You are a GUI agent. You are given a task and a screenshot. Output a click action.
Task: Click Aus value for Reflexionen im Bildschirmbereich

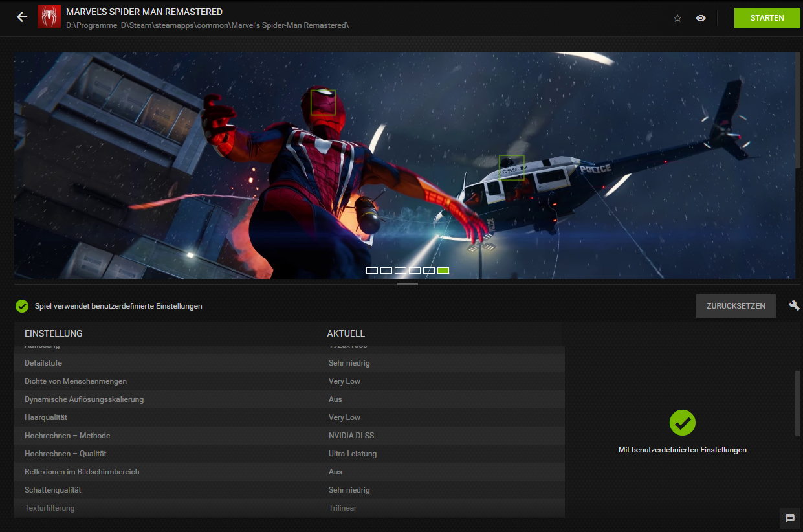coord(335,472)
